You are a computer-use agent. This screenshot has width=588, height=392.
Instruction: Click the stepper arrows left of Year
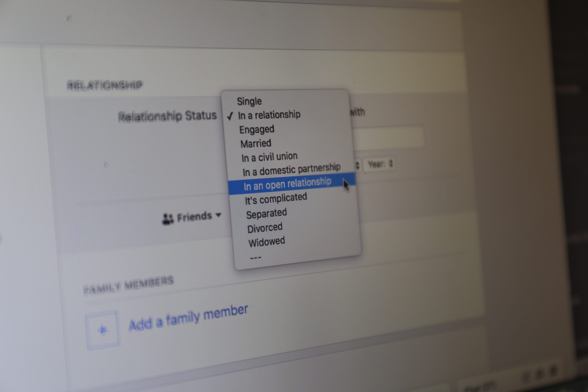point(358,165)
